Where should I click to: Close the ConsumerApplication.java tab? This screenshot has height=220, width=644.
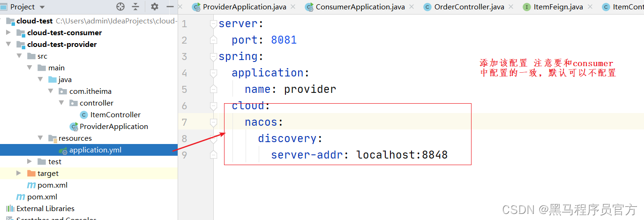(x=411, y=7)
